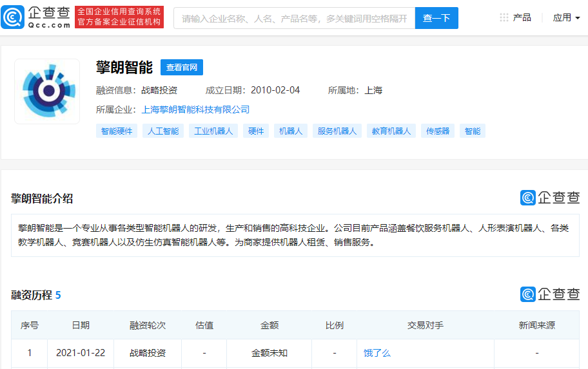Click the 产品 dots grid icon
The image size is (588, 369).
(x=504, y=17)
